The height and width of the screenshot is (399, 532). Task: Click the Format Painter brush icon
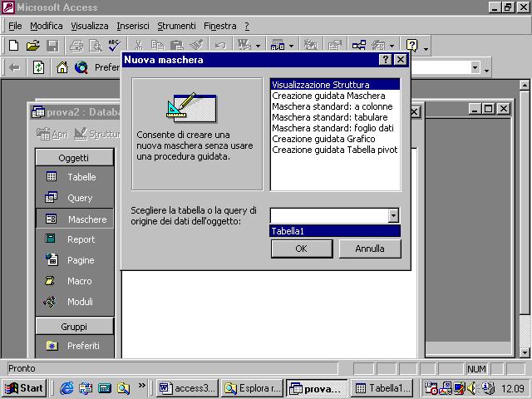(196, 46)
